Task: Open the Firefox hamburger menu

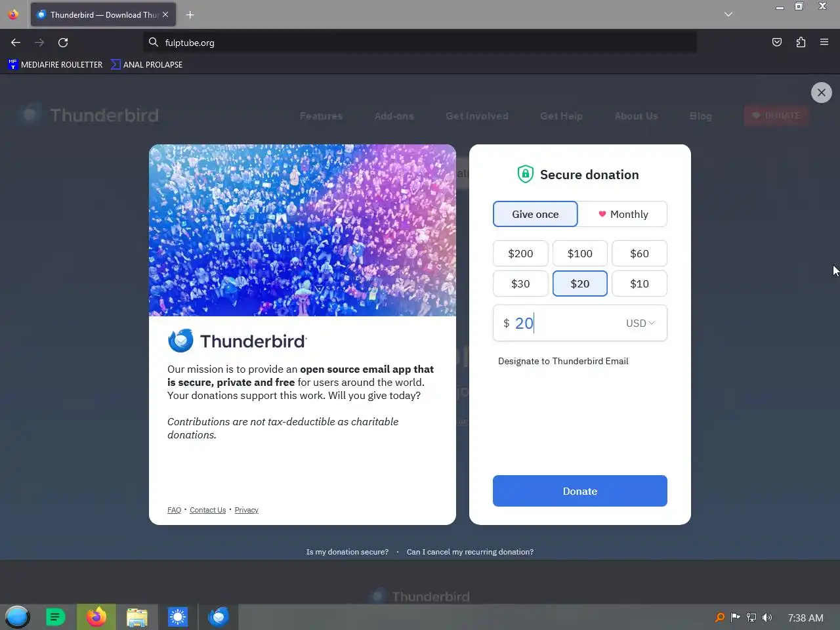Action: point(824,42)
